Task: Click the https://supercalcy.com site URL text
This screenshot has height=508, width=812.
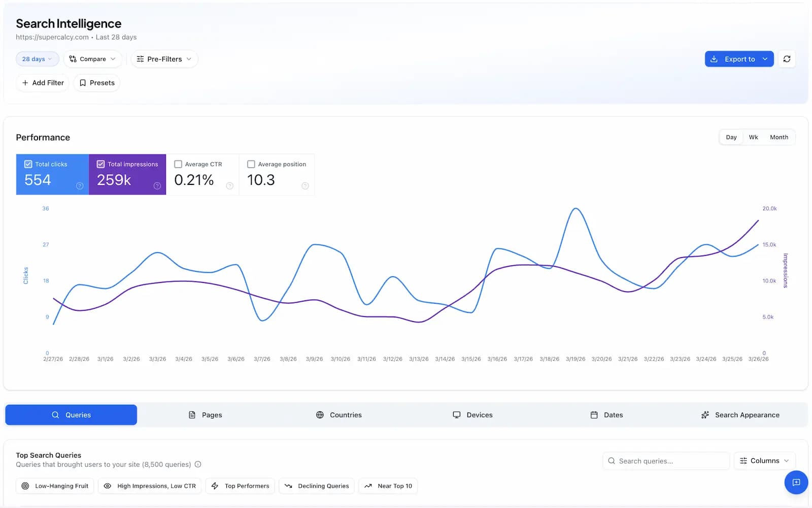Action: tap(52, 37)
